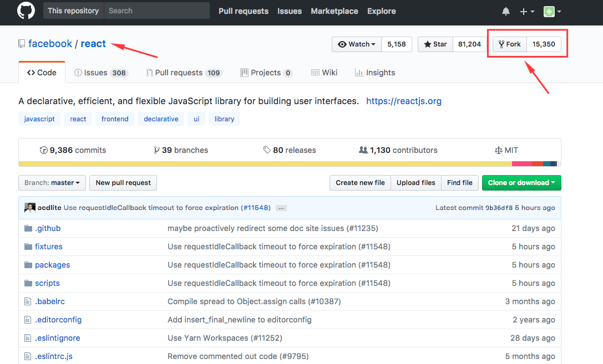The height and width of the screenshot is (364, 603).
Task: Open Issues in top navigation
Action: point(290,11)
